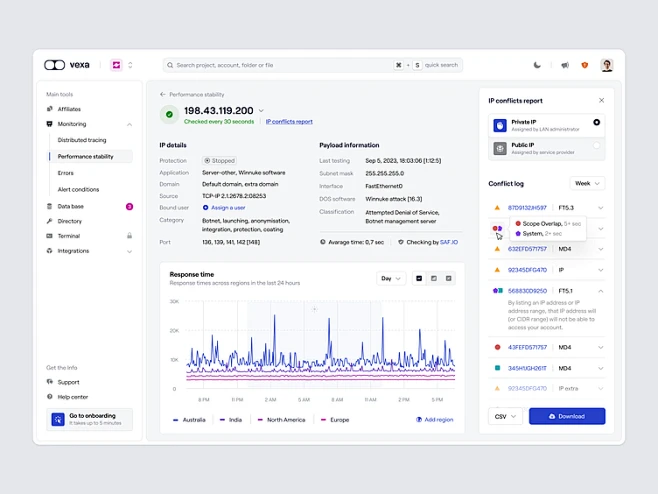Viewport: 658px width, 494px height.
Task: Collapse the 568830D9250 row chevron
Action: [601, 291]
